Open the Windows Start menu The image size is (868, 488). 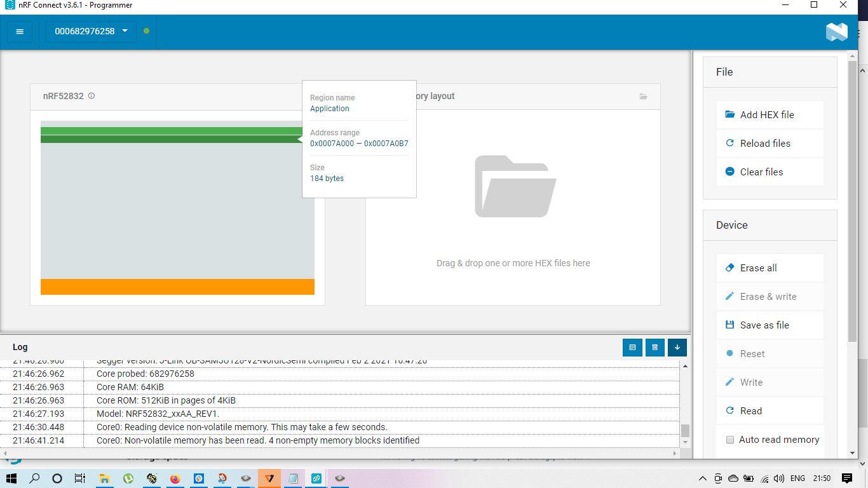coord(11,478)
